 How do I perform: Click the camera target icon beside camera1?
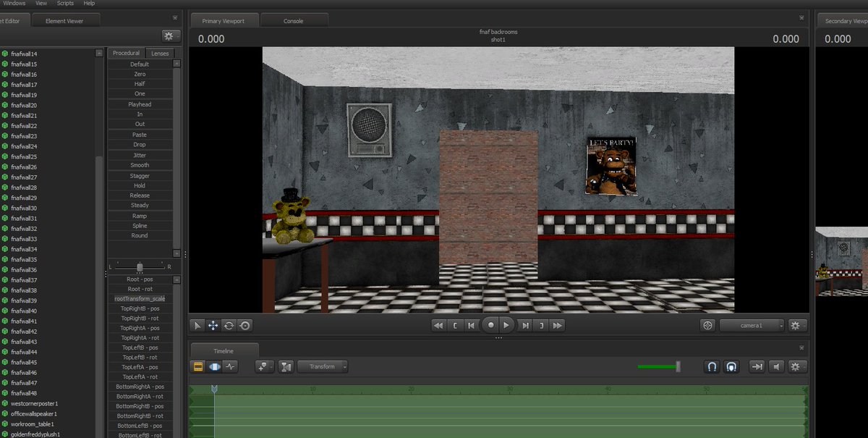point(708,326)
